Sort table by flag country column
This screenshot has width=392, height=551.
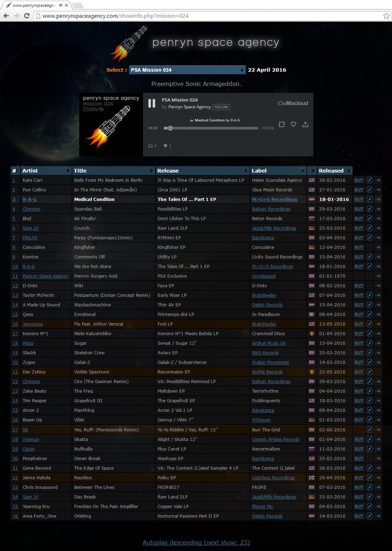click(x=312, y=170)
